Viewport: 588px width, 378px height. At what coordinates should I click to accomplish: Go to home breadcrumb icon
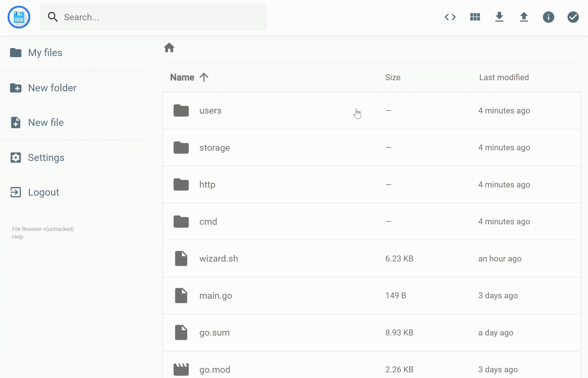[169, 48]
